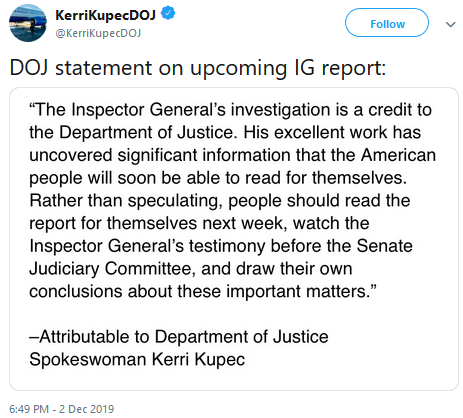
Task: Click 'conclusions about these important matters' line
Action: [203, 291]
